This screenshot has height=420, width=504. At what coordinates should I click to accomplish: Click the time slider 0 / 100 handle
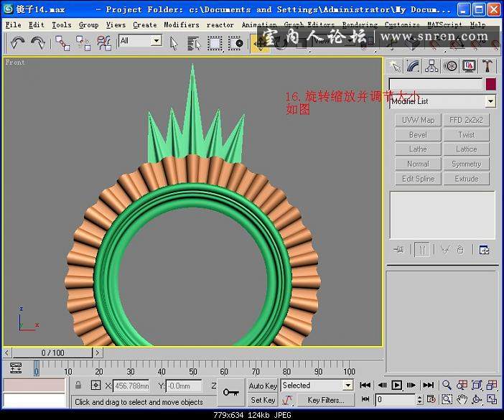(52, 353)
